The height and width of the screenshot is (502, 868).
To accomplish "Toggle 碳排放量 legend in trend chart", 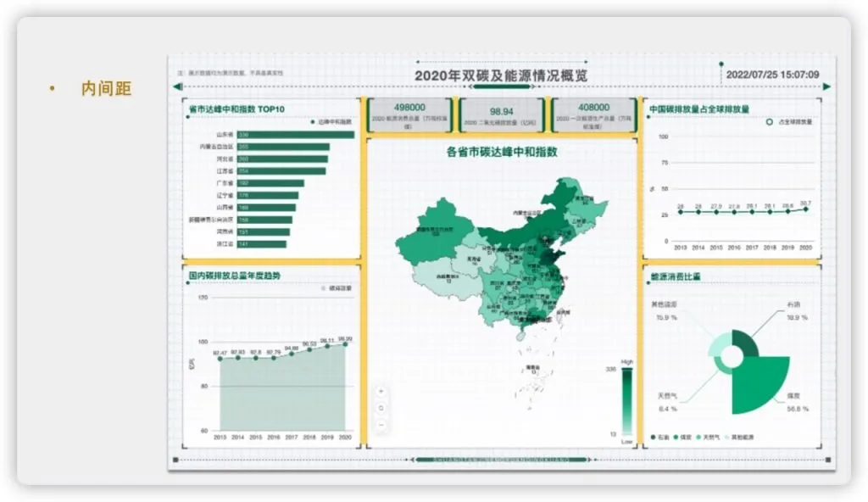I will [x=337, y=288].
